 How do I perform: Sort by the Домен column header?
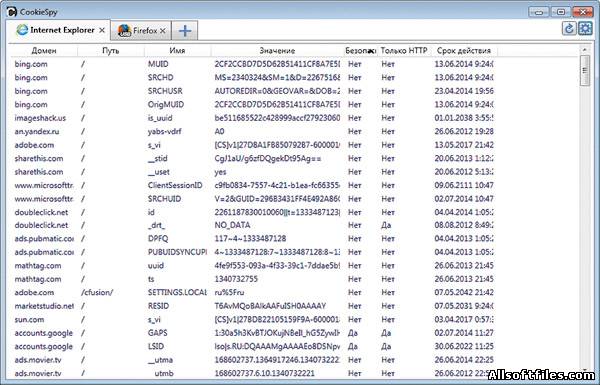(x=44, y=51)
